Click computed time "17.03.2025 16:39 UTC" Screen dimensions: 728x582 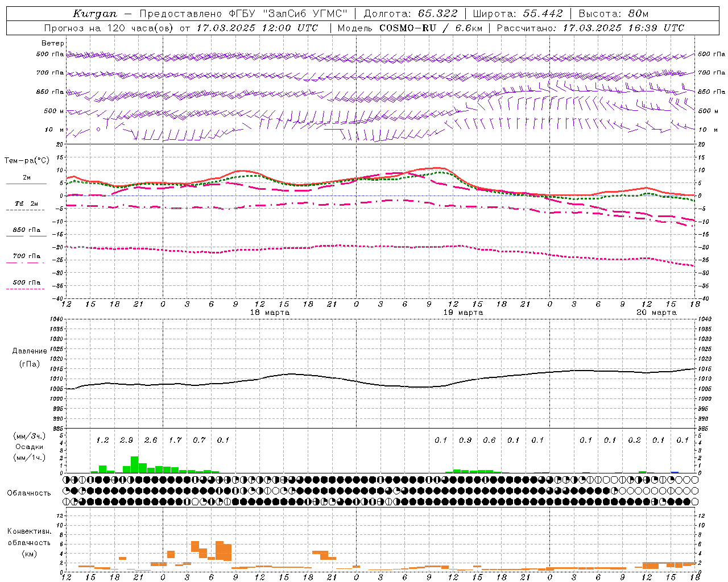tap(623, 28)
